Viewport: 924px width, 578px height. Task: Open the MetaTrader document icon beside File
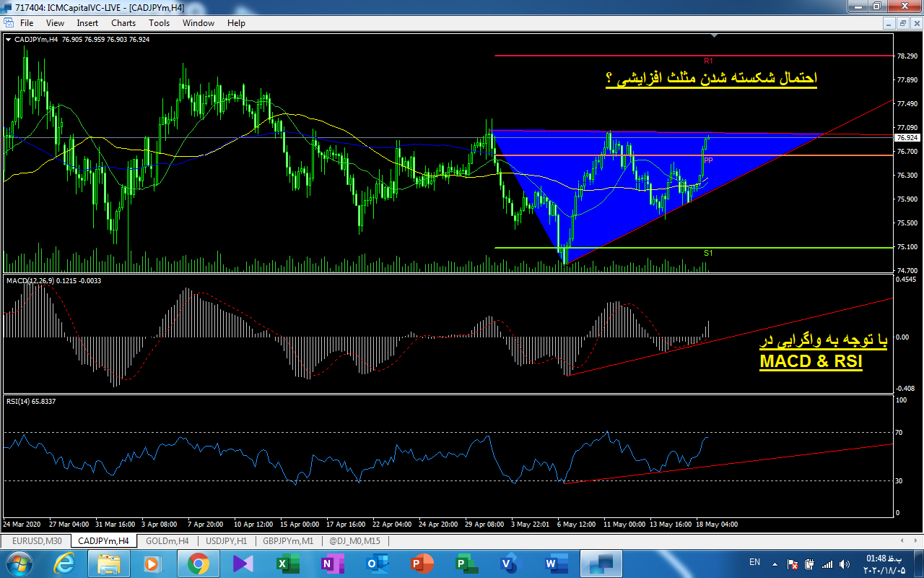pyautogui.click(x=8, y=23)
